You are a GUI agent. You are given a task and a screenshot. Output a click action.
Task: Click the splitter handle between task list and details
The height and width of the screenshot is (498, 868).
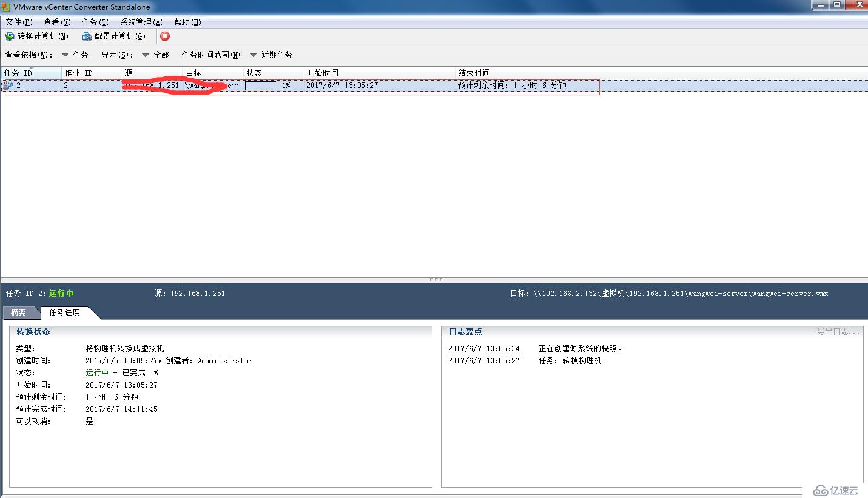point(435,280)
